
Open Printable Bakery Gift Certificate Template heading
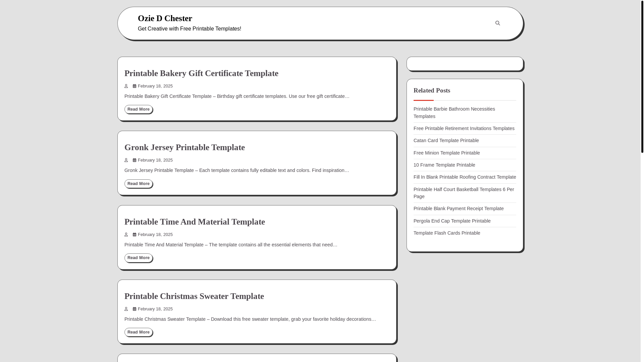(201, 73)
